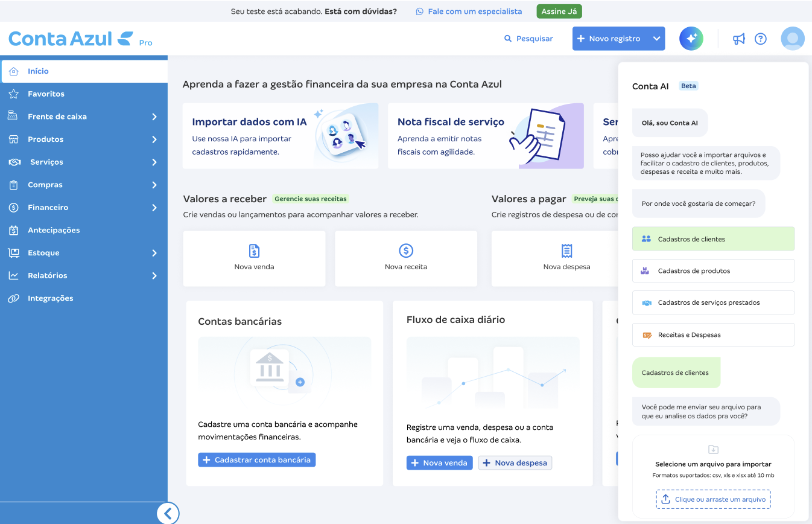Click the Compras clipboard icon
This screenshot has width=812, height=524.
(x=14, y=185)
